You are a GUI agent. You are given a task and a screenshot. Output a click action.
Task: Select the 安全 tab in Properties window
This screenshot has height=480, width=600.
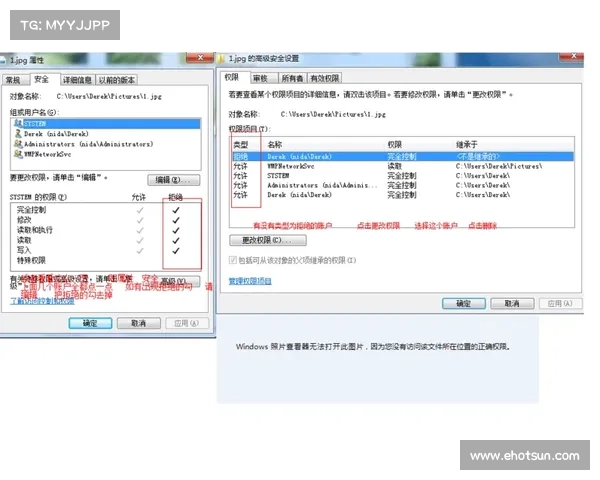click(x=41, y=79)
